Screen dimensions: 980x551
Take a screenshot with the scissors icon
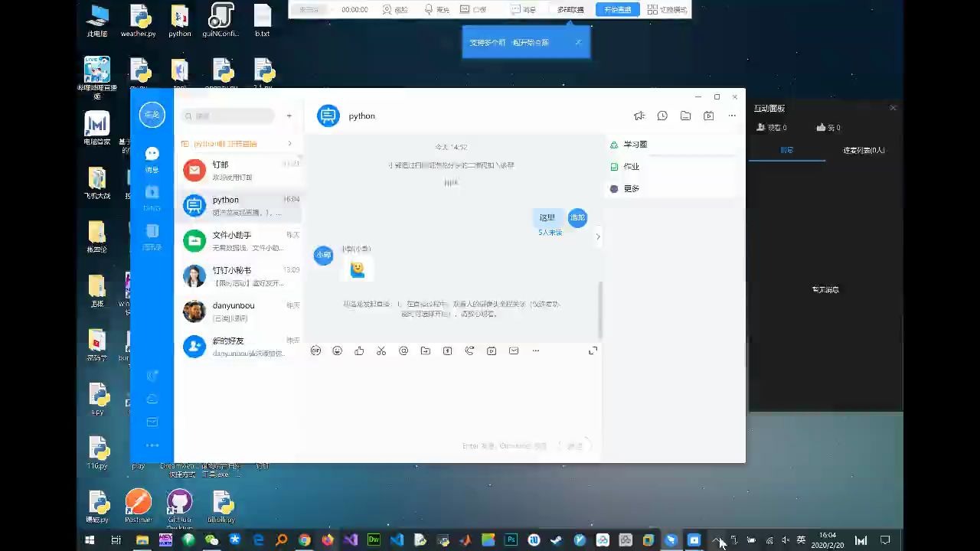pos(381,350)
